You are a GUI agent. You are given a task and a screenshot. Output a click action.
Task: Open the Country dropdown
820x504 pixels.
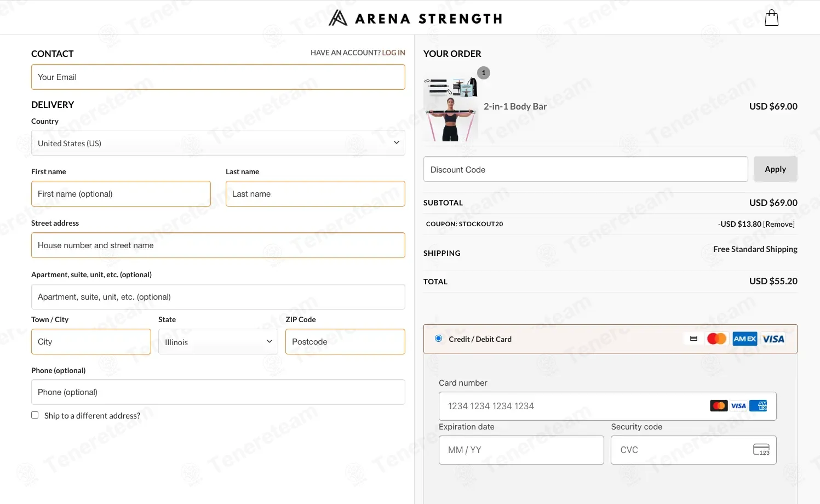coord(218,143)
